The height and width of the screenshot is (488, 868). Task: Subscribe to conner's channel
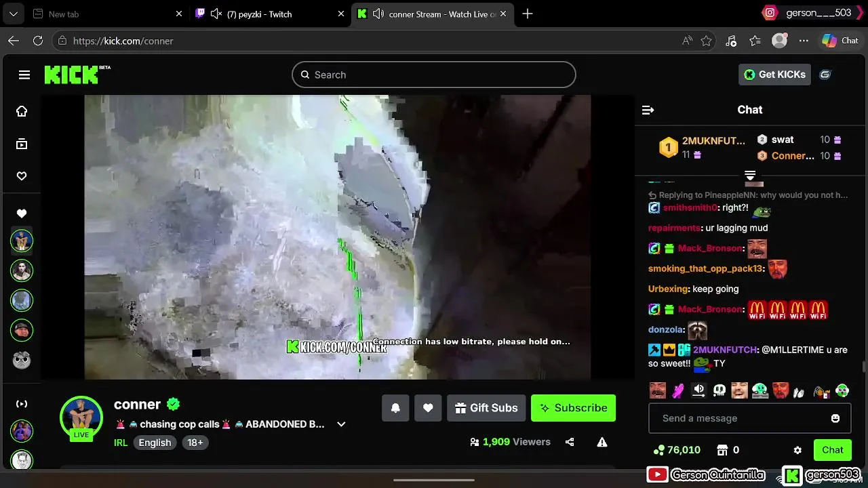tap(573, 408)
